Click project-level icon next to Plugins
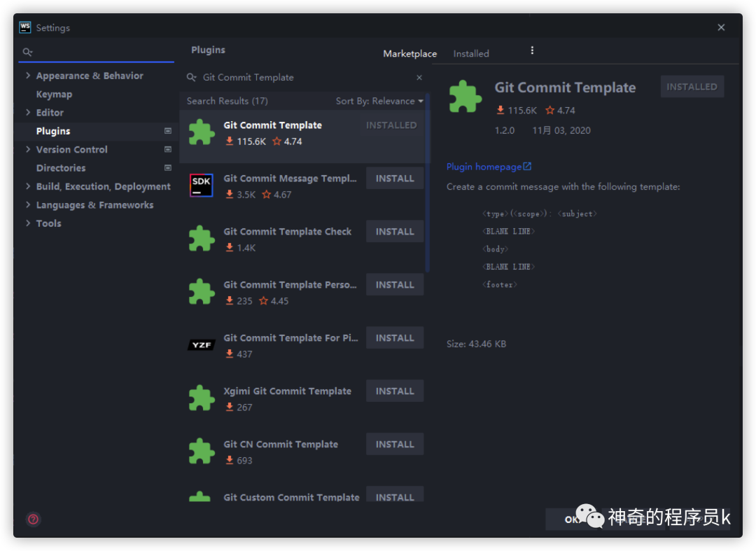This screenshot has width=756, height=551. [x=168, y=131]
